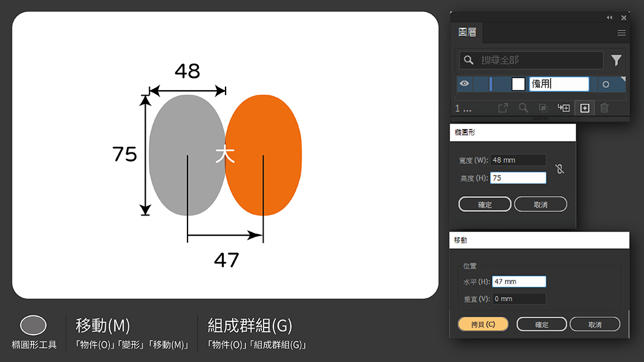This screenshot has height=362, width=644.
Task: Collapse the panel with double-arrow icon
Action: [x=610, y=18]
